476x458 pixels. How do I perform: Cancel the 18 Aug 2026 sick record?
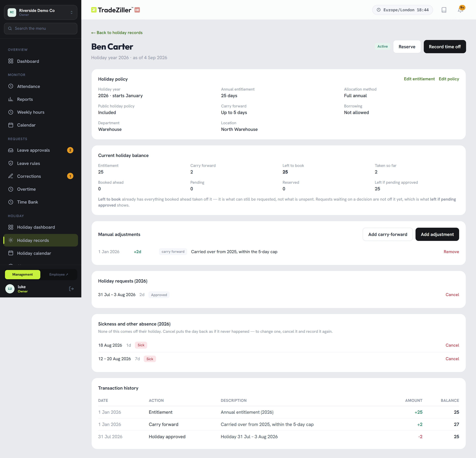click(x=452, y=345)
